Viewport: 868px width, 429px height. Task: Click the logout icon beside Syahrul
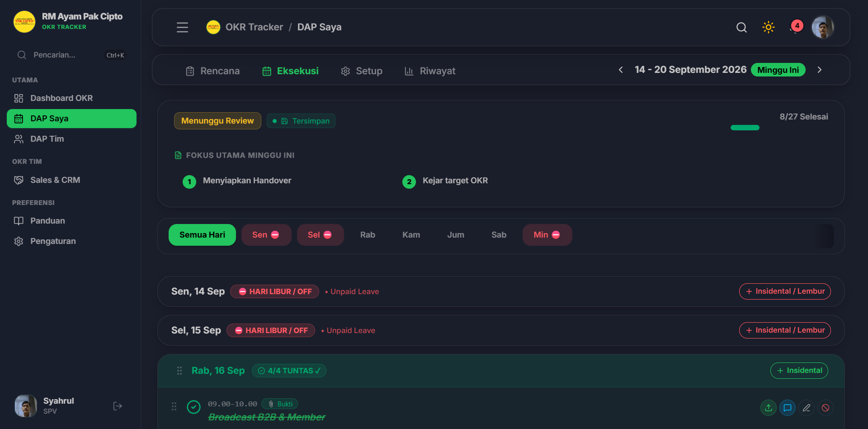[118, 406]
